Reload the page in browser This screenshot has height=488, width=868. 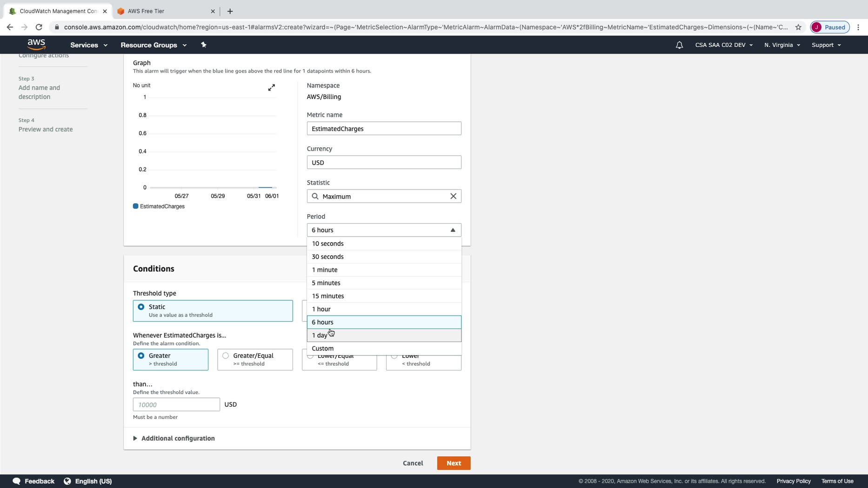coord(39,27)
